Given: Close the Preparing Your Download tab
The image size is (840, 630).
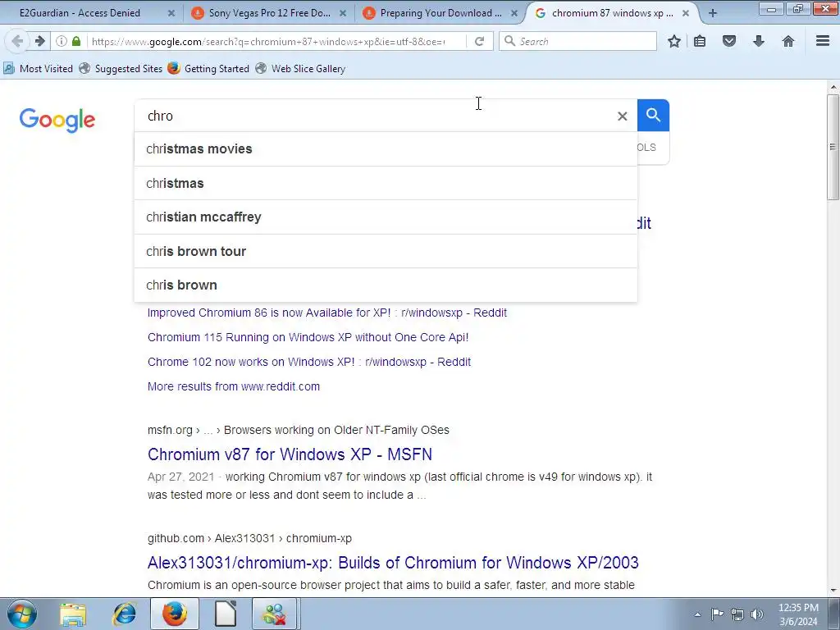Looking at the screenshot, I should [514, 13].
